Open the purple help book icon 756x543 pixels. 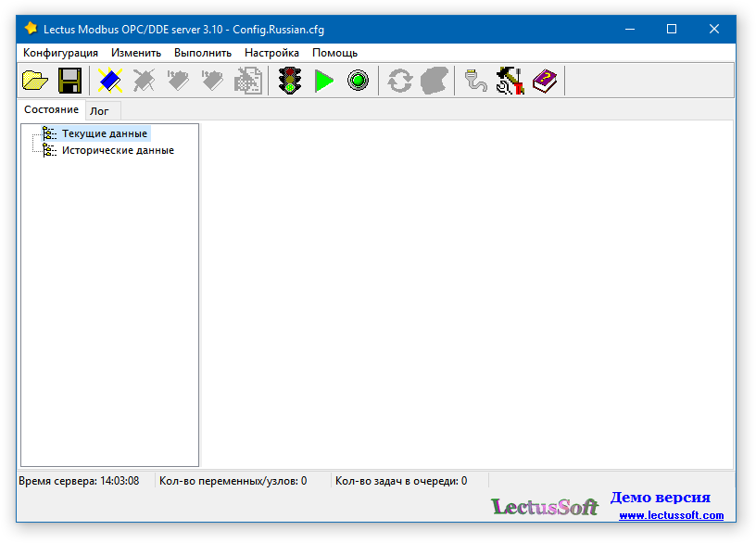(x=545, y=81)
